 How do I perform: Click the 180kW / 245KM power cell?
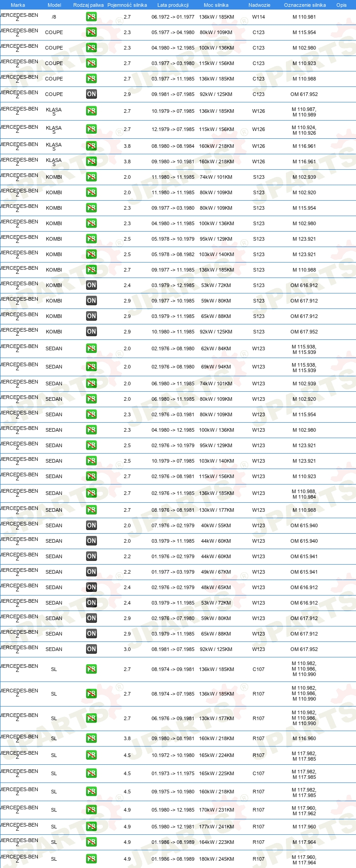[216, 859]
